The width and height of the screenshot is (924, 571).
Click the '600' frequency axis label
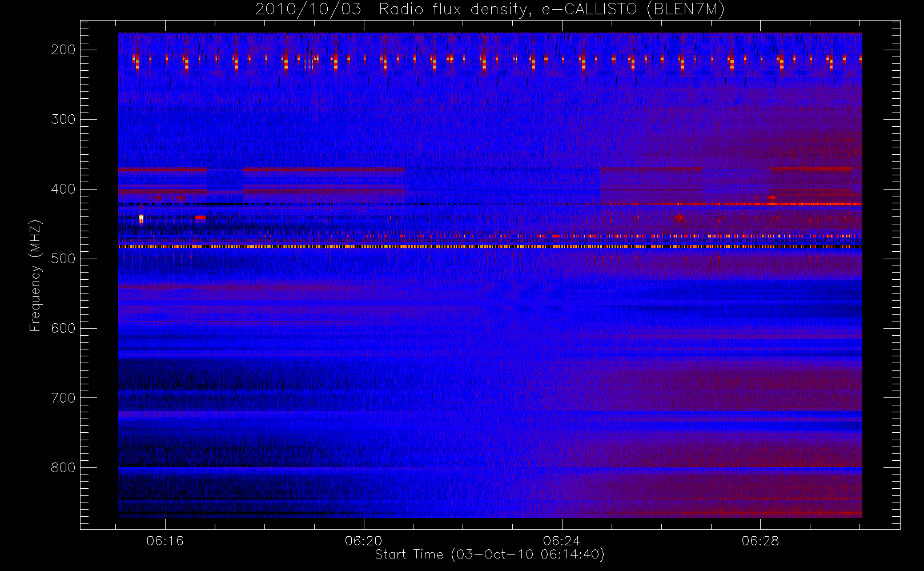click(x=63, y=328)
